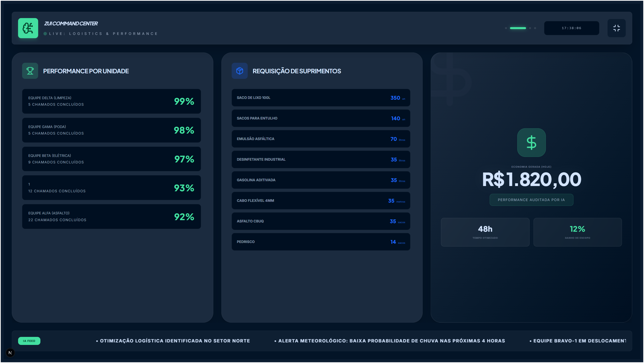
Task: Click the 98% score value
Action: (x=184, y=130)
